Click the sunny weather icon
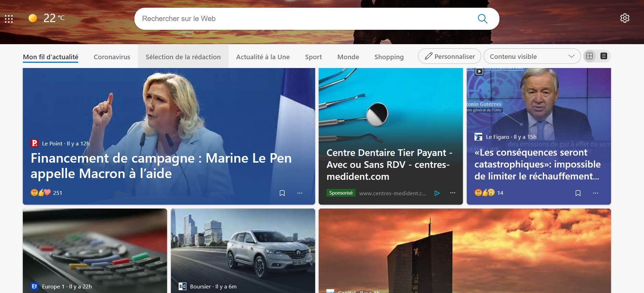The height and width of the screenshot is (293, 644). [x=33, y=18]
